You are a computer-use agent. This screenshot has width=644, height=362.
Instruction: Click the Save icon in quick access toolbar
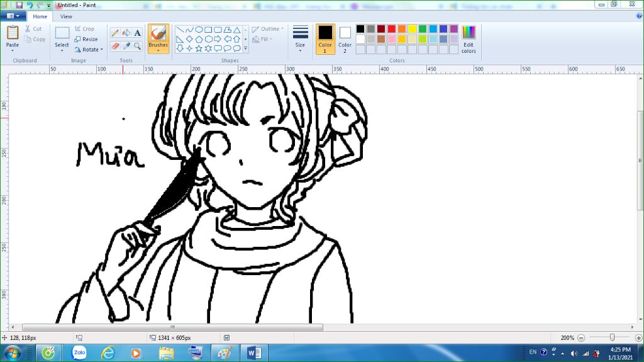pos(19,5)
